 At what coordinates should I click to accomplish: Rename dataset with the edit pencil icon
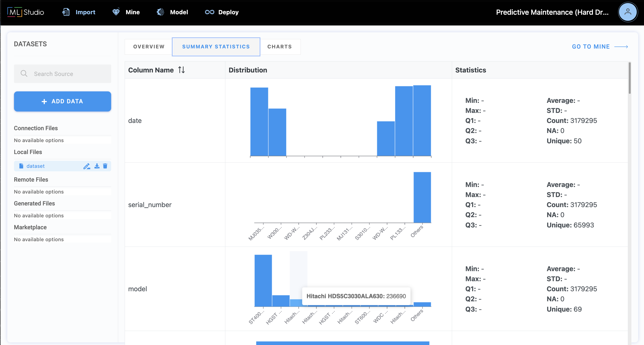click(86, 166)
